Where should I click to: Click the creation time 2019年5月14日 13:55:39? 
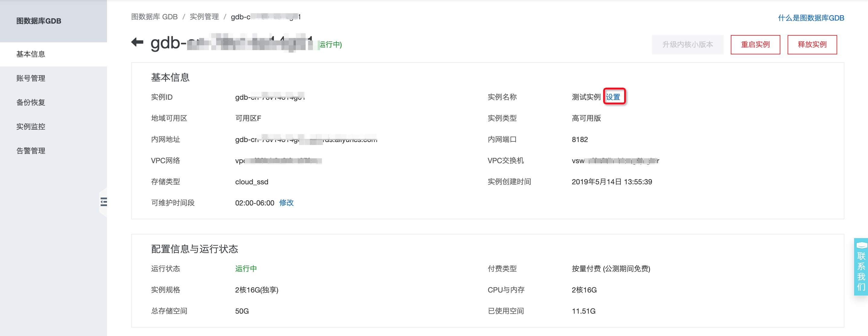click(612, 182)
